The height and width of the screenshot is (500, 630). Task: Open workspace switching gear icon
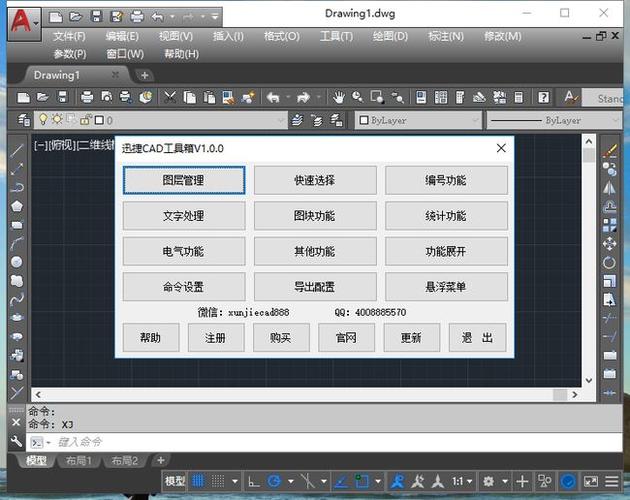point(488,481)
